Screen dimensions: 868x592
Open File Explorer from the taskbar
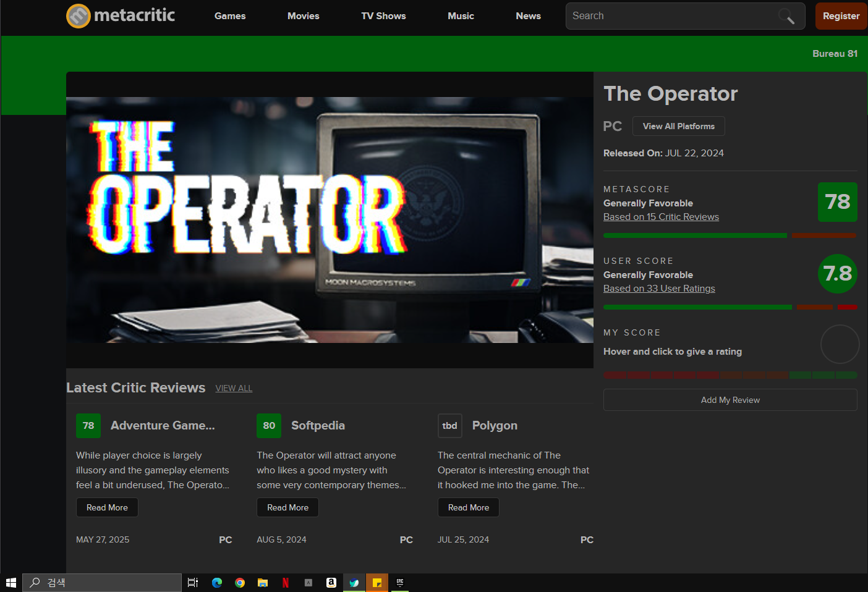point(263,583)
